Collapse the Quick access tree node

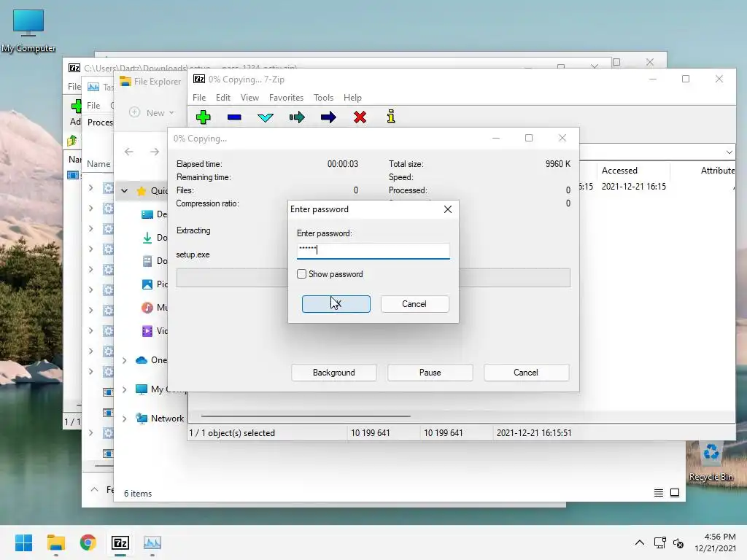tap(124, 191)
